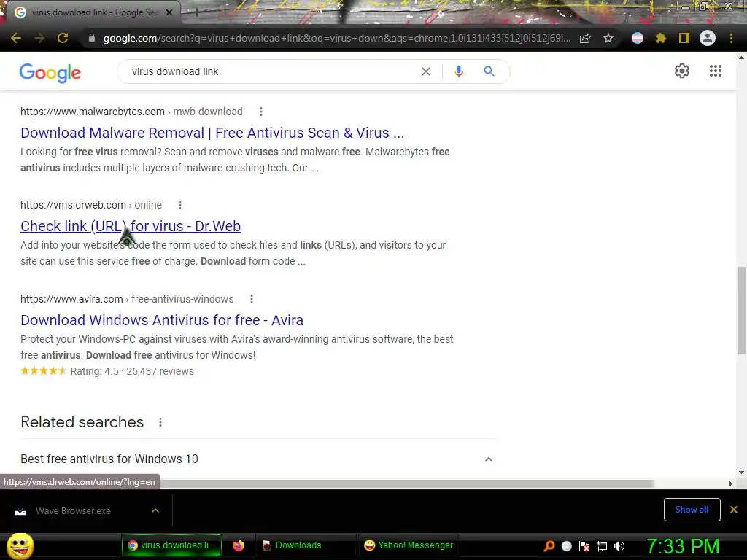The width and height of the screenshot is (747, 560).
Task: Open Firefox from the taskbar
Action: pyautogui.click(x=239, y=545)
